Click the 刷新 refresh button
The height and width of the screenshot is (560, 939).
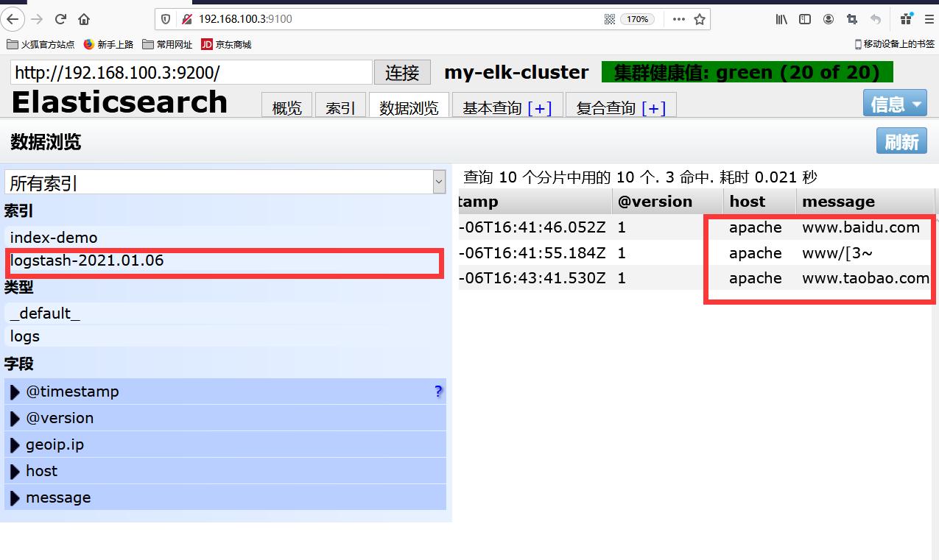[x=901, y=141]
